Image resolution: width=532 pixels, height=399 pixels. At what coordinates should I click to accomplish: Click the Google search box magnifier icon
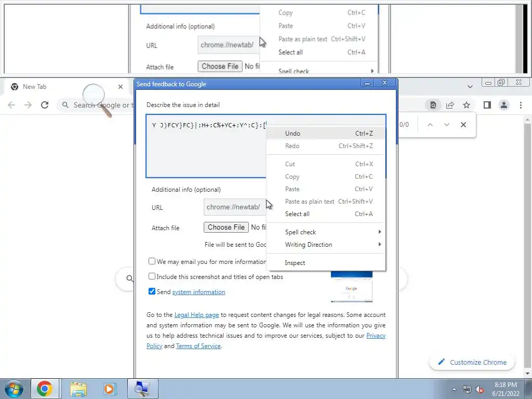(129, 278)
